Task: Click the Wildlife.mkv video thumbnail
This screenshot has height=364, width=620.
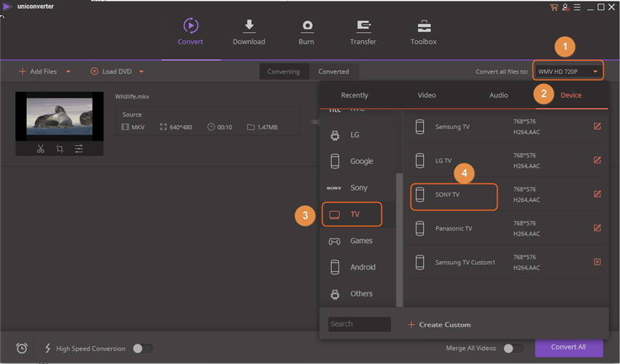Action: (59, 117)
